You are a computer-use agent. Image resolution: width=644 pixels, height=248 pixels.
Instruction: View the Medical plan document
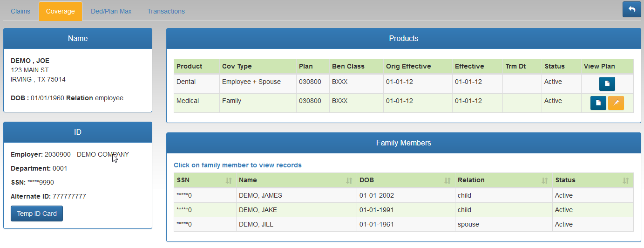tap(598, 103)
